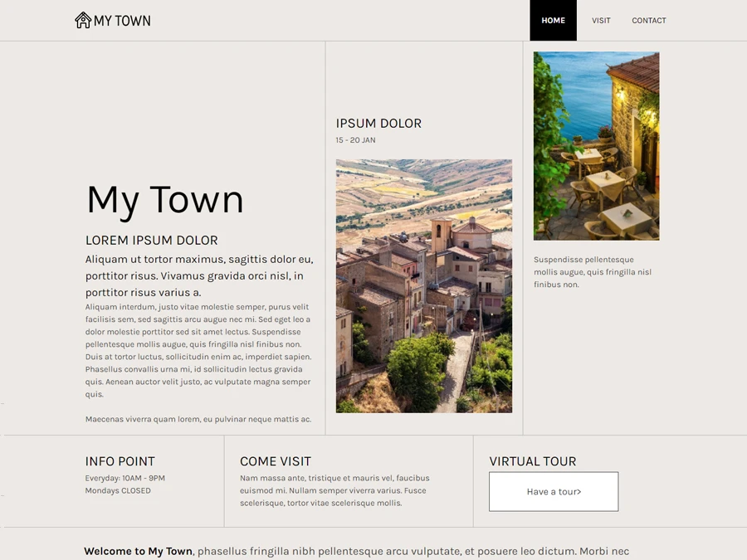Click the 'Maecenas viverra quam lorem' paragraph

(x=198, y=420)
